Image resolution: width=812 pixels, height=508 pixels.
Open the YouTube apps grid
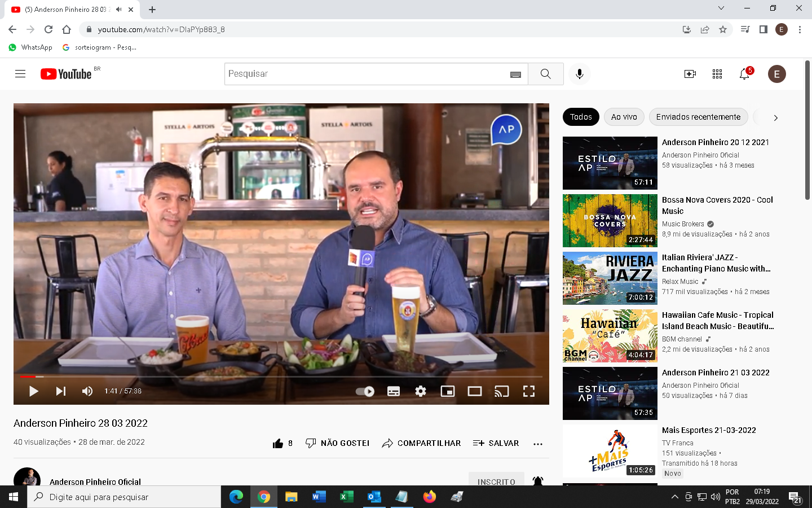click(x=717, y=74)
